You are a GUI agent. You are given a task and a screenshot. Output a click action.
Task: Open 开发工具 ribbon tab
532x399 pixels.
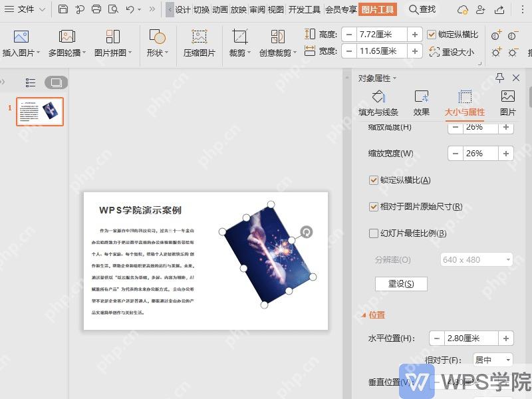click(305, 9)
